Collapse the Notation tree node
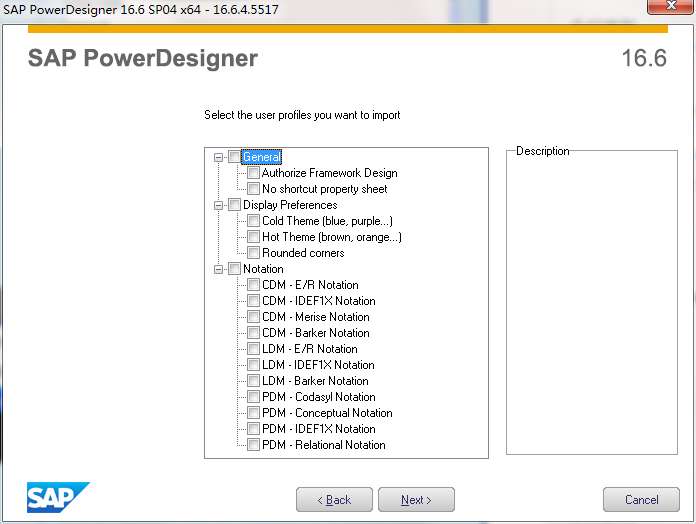This screenshot has width=696, height=524. coord(218,269)
